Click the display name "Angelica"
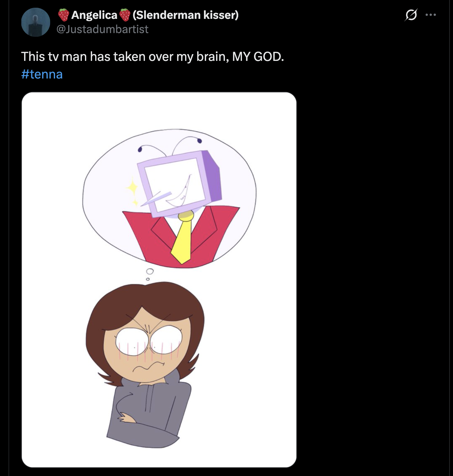The image size is (453, 476). (94, 15)
